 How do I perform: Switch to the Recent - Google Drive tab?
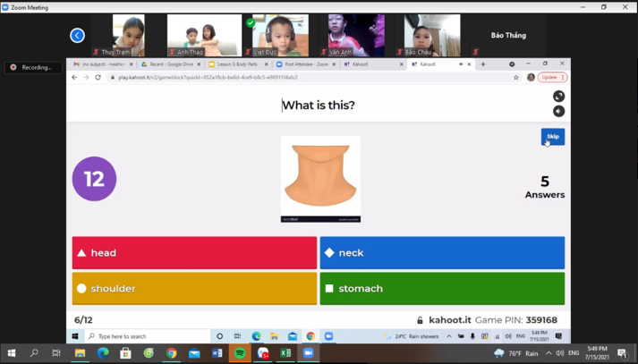(171, 64)
